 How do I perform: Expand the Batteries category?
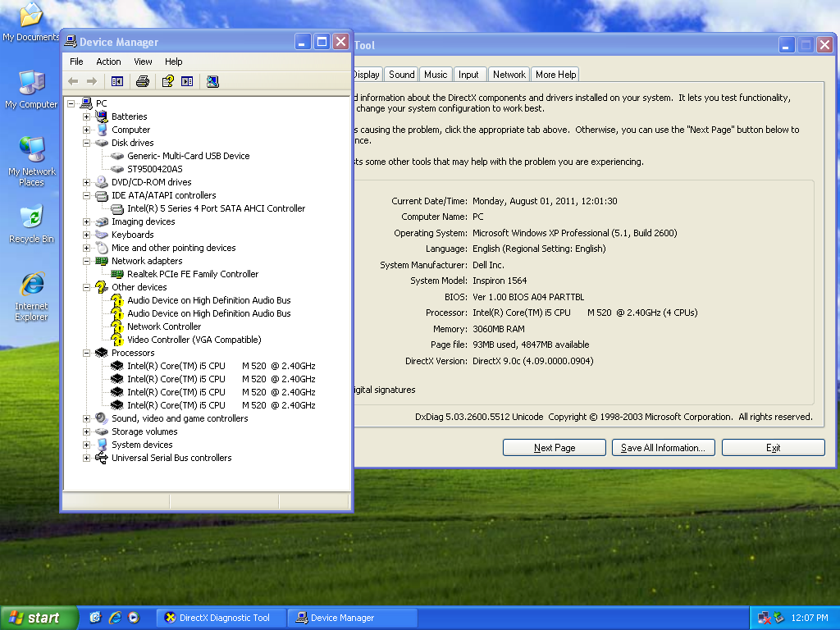click(86, 116)
